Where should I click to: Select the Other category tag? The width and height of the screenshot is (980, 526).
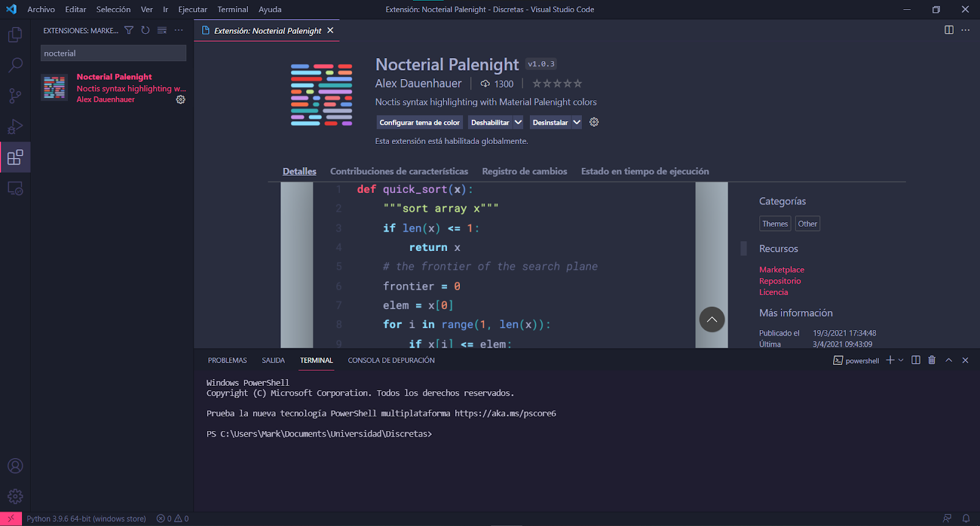(807, 224)
